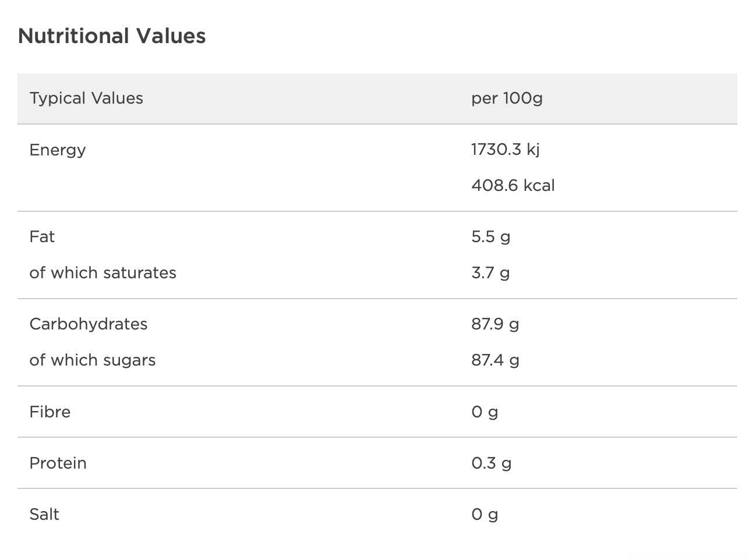Click the 3.7 g saturates value

(490, 272)
